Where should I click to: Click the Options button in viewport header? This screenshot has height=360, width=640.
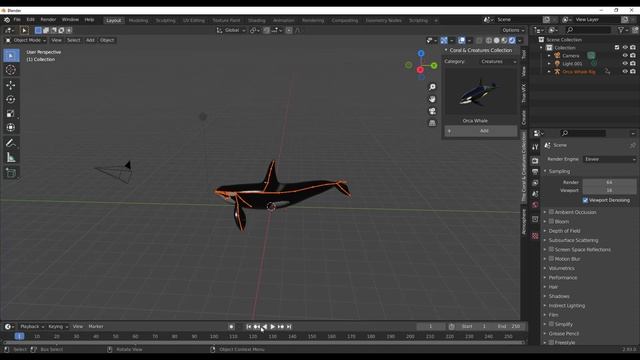[513, 30]
